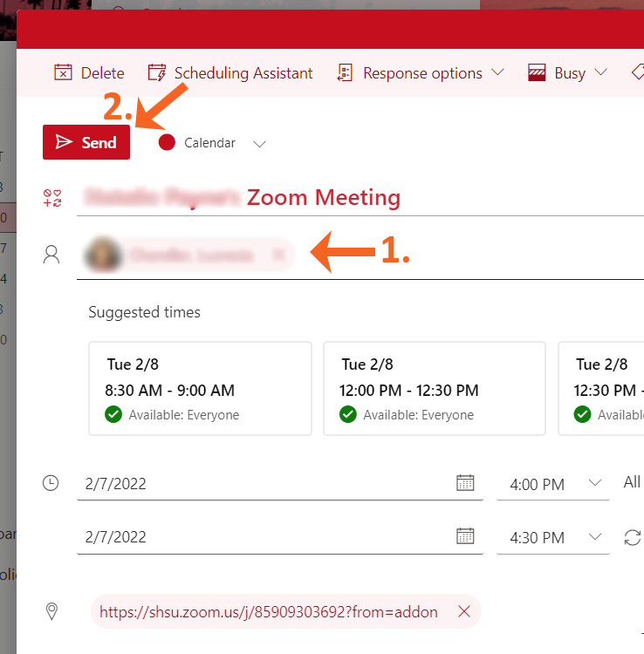Open the end date calendar picker icon
The height and width of the screenshot is (654, 644).
point(465,537)
